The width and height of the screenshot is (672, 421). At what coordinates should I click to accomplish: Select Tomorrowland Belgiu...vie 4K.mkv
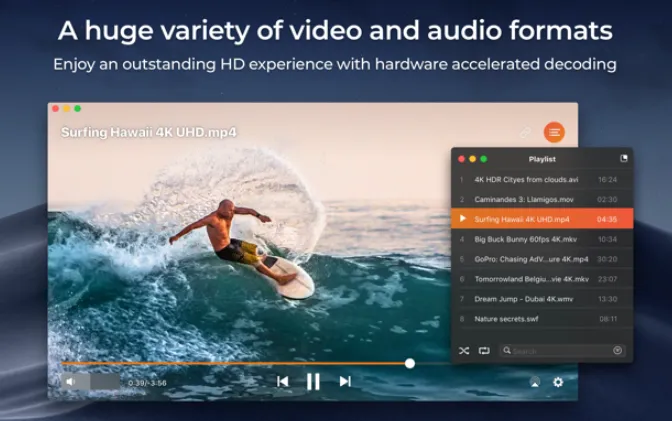tap(542, 279)
